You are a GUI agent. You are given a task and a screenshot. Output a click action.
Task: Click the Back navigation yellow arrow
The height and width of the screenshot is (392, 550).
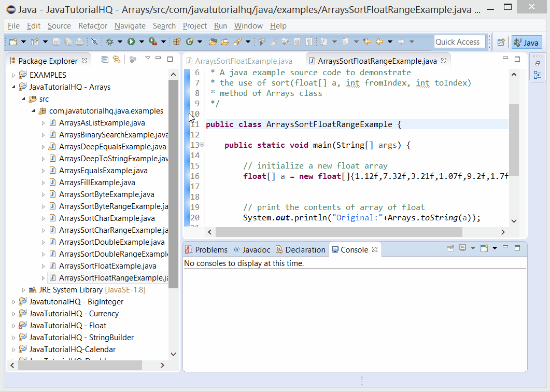coord(379,42)
